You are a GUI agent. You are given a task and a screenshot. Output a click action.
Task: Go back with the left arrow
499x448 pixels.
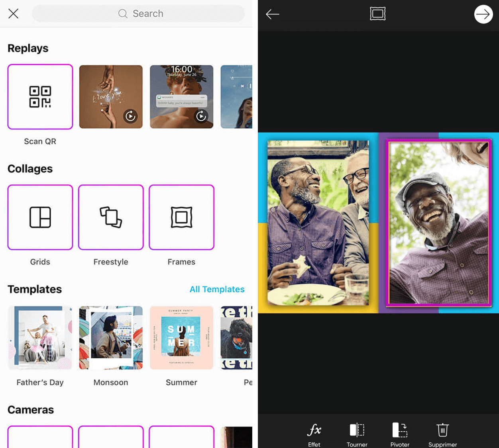pyautogui.click(x=273, y=14)
